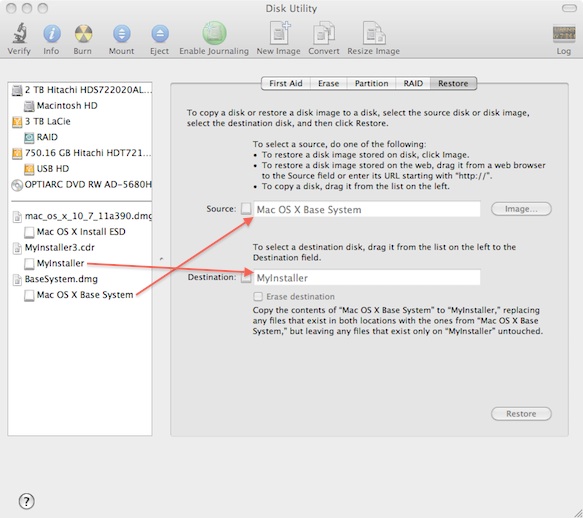Switch to Partition tab

pyautogui.click(x=371, y=83)
